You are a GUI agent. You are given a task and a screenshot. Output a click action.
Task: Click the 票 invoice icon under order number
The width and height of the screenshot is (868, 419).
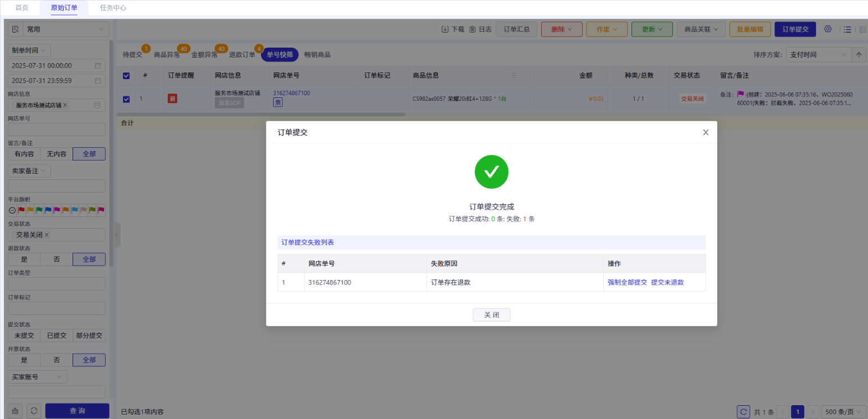pyautogui.click(x=278, y=102)
